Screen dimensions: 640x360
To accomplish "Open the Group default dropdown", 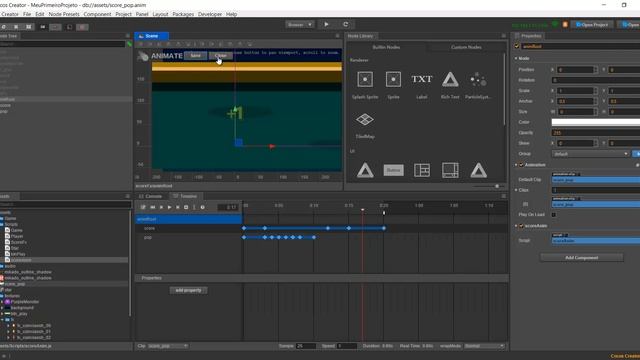I will (x=590, y=154).
